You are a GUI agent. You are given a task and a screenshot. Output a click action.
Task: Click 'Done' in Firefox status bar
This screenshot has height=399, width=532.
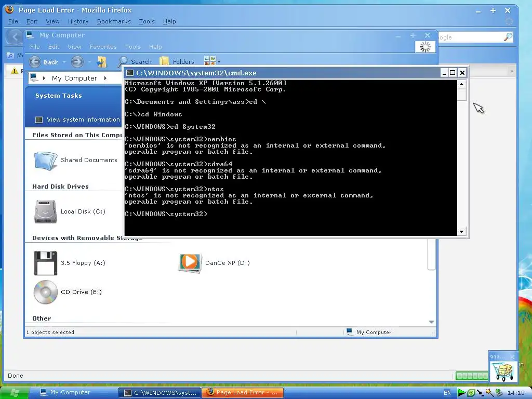pyautogui.click(x=16, y=376)
